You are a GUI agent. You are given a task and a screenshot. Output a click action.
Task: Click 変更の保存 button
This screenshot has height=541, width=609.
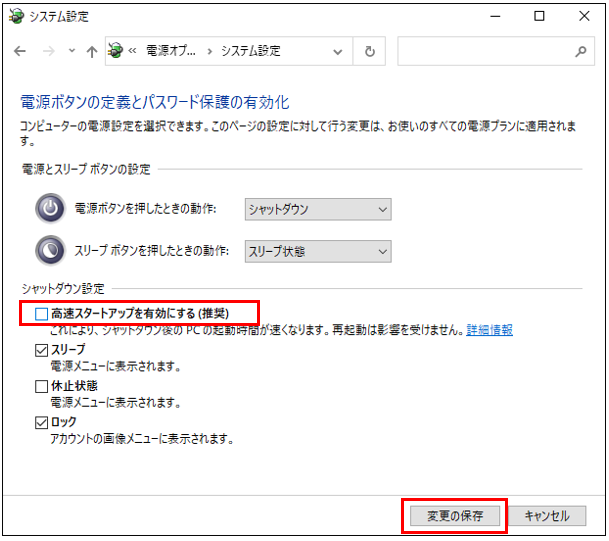tap(455, 516)
